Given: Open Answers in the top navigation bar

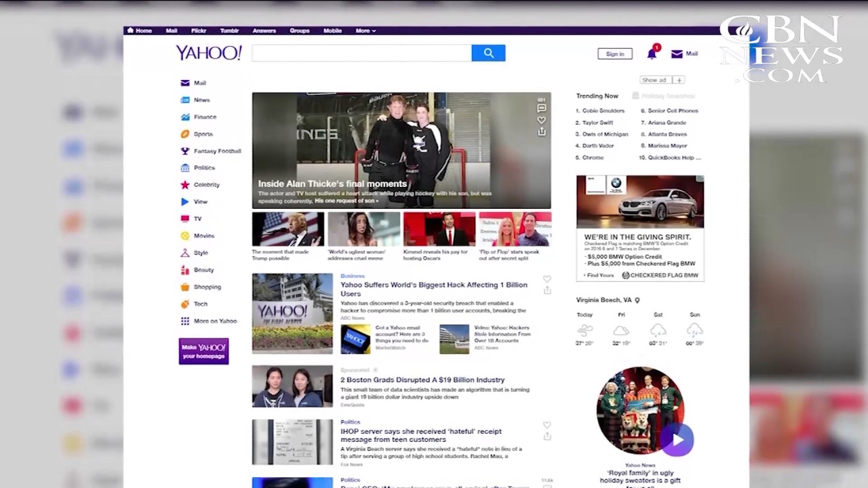Looking at the screenshot, I should tap(264, 30).
